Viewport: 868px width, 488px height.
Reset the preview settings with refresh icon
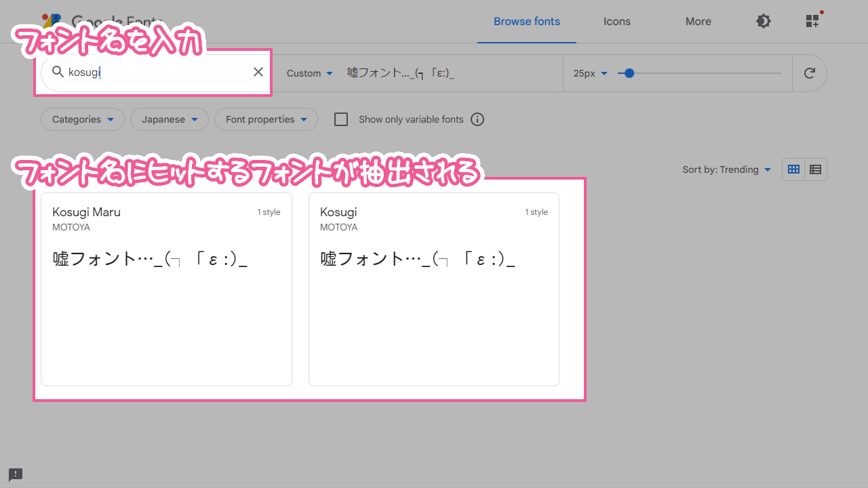(x=809, y=73)
